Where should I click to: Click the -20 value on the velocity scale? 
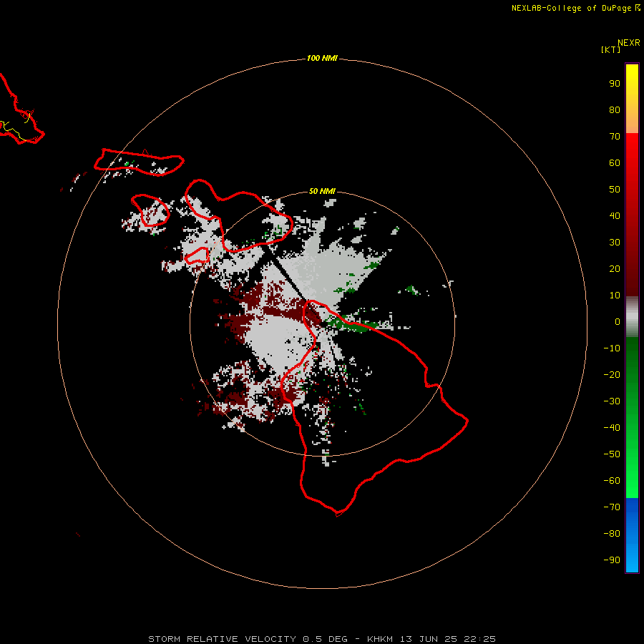click(612, 375)
